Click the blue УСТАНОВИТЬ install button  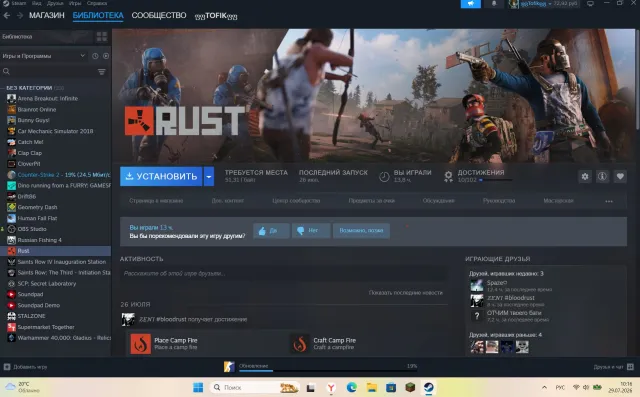coord(161,176)
